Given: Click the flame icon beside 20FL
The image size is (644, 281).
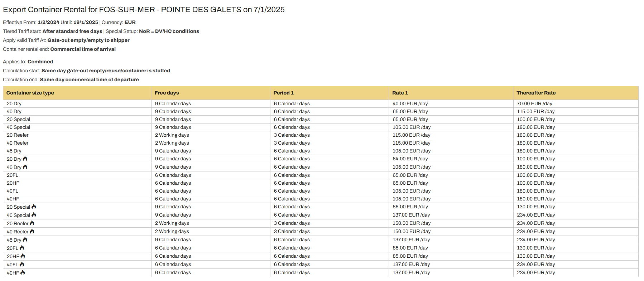Looking at the screenshot, I should coord(22,248).
